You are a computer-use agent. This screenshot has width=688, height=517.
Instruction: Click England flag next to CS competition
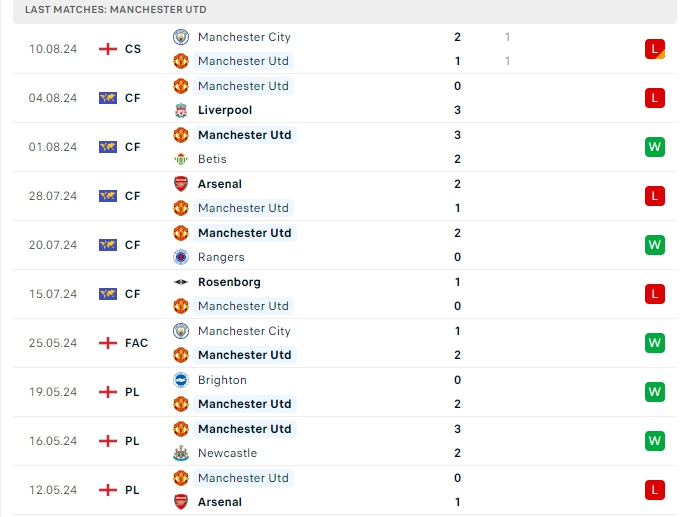pos(108,49)
